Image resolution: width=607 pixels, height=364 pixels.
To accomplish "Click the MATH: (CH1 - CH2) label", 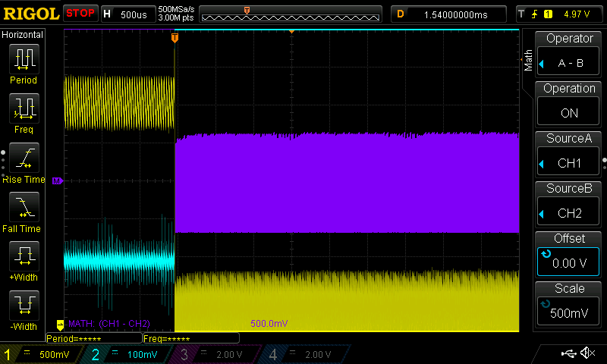I will pos(109,323).
